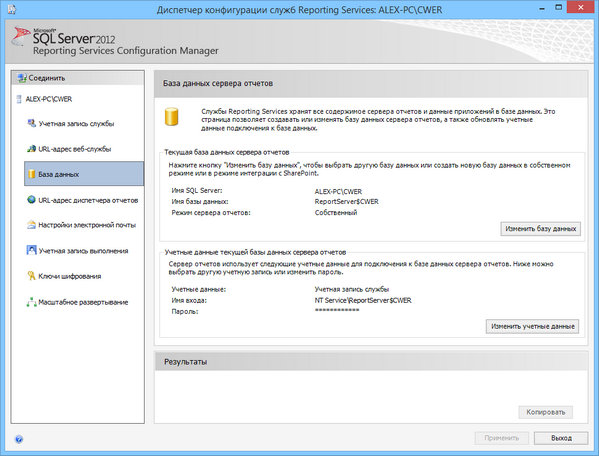Click the Изменить базу данных button
This screenshot has height=456, width=599.
tap(541, 229)
